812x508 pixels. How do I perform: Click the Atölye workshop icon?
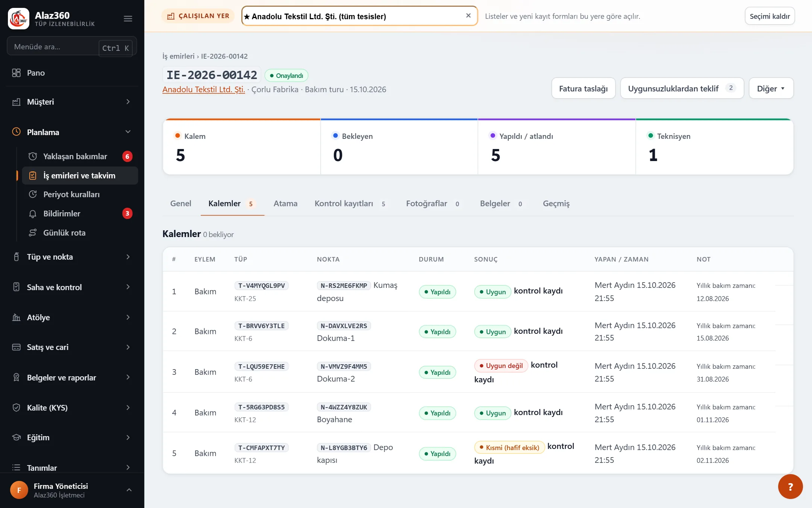point(16,318)
